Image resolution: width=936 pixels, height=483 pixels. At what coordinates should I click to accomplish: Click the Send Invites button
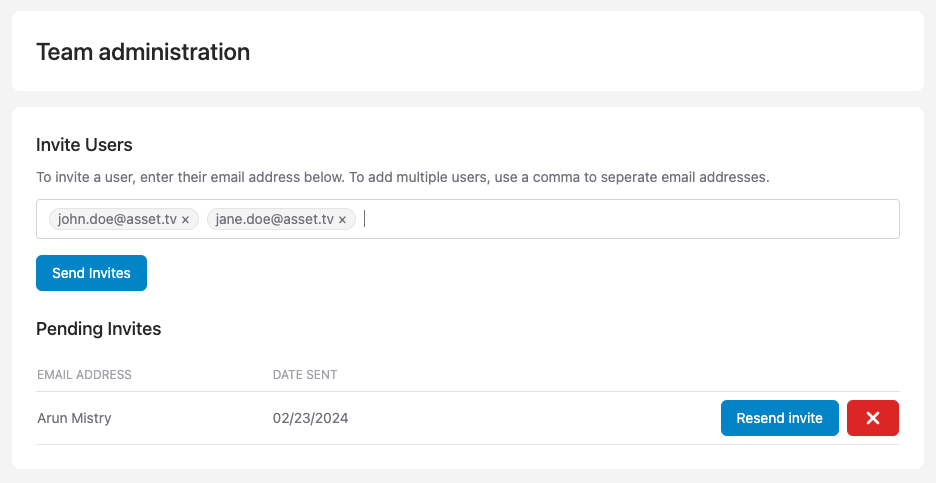tap(91, 273)
